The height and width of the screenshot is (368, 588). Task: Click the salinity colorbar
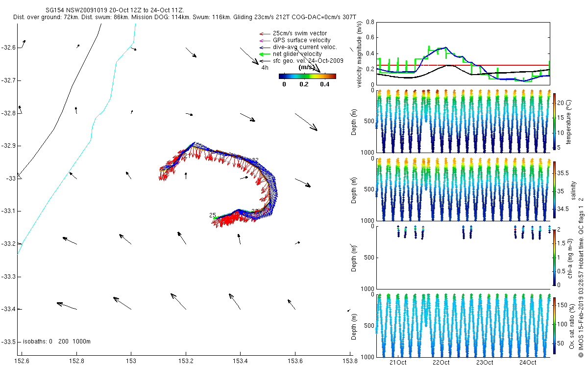555,190
